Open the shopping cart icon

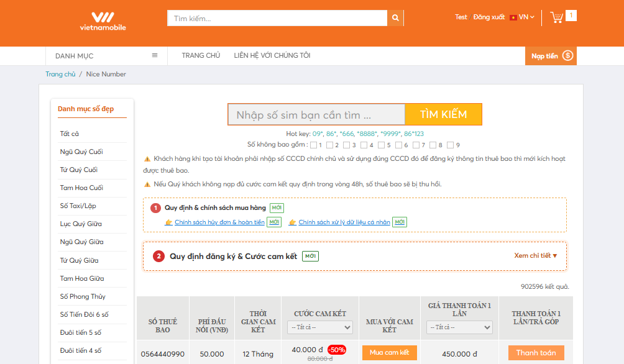[556, 17]
